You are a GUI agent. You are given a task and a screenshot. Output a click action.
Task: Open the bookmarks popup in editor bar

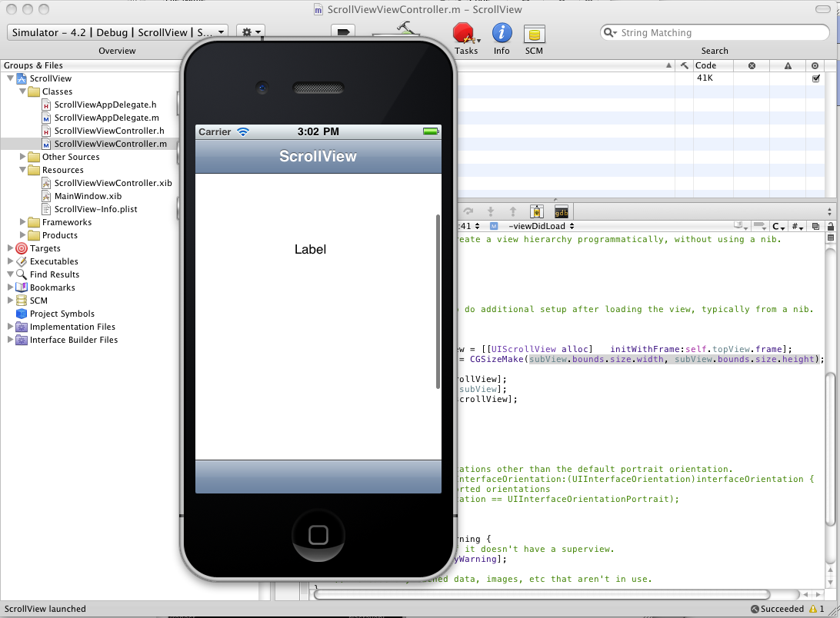click(x=741, y=227)
